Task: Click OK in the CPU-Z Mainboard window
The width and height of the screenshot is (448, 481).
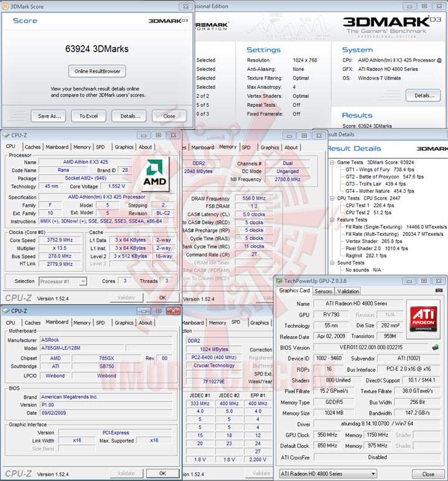Action: [x=162, y=474]
